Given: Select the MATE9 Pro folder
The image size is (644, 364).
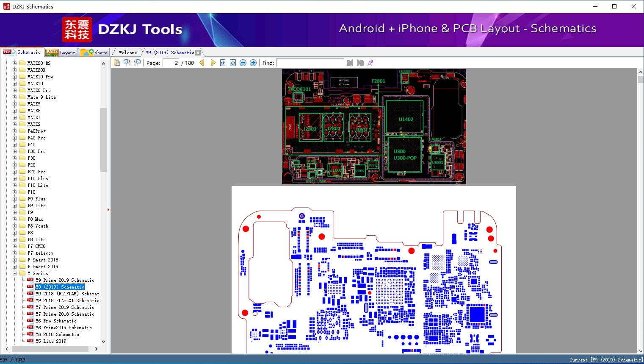Looking at the screenshot, I should click(39, 90).
